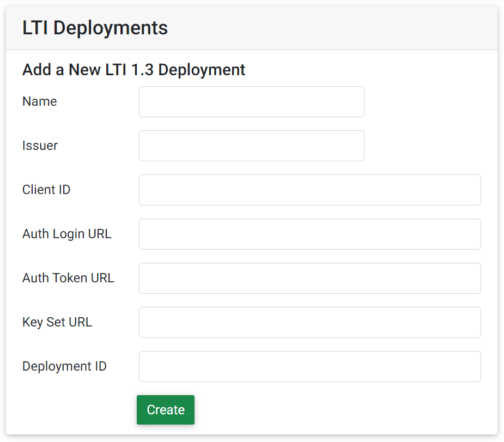This screenshot has width=504, height=442.
Task: Click the Deployment ID input field
Action: pyautogui.click(x=309, y=366)
